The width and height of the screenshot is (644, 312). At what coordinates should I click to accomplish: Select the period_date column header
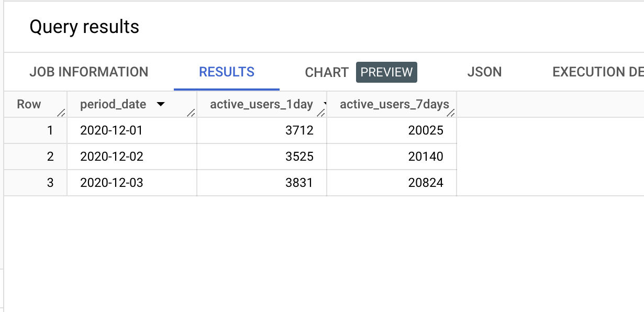tap(132, 104)
